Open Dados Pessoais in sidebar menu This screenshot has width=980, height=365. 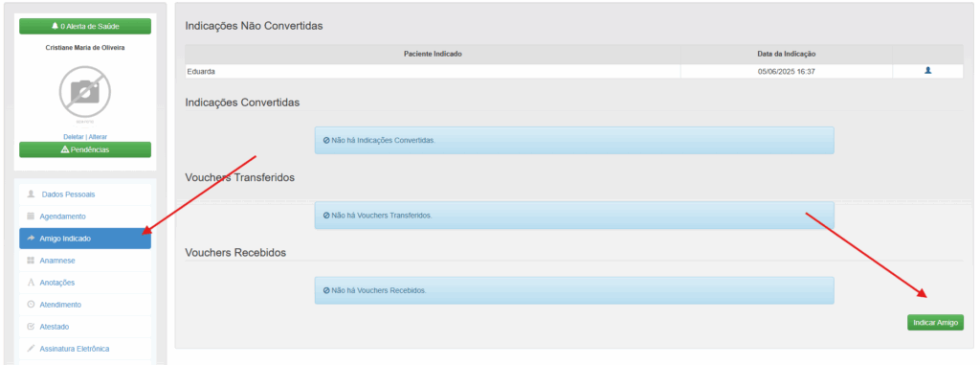pyautogui.click(x=85, y=194)
